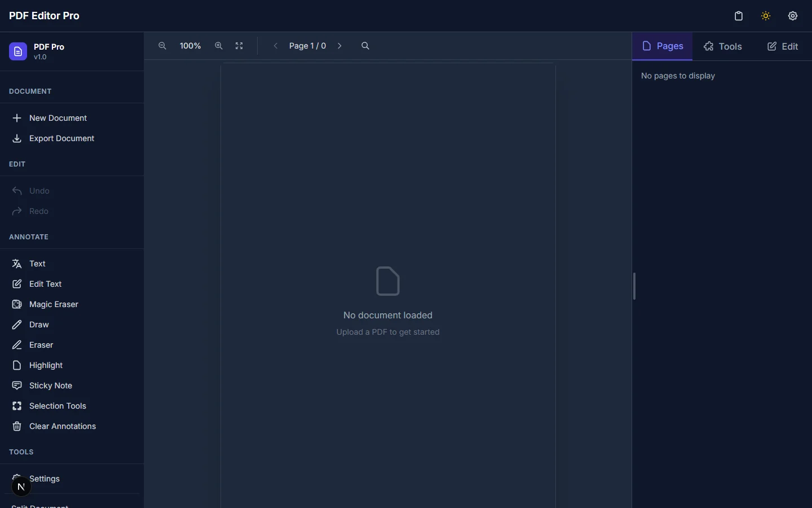812x508 pixels.
Task: Click the right panel resize handle
Action: click(634, 286)
